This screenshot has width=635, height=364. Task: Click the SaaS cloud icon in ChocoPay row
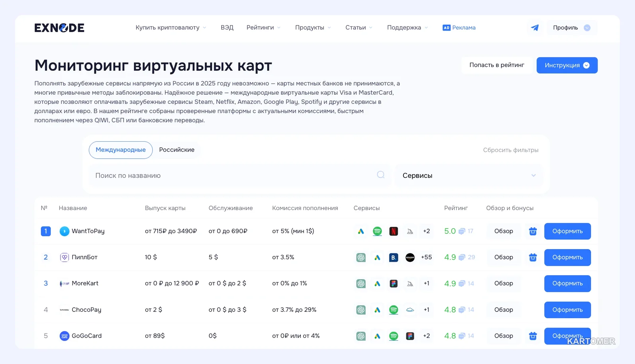click(x=410, y=310)
